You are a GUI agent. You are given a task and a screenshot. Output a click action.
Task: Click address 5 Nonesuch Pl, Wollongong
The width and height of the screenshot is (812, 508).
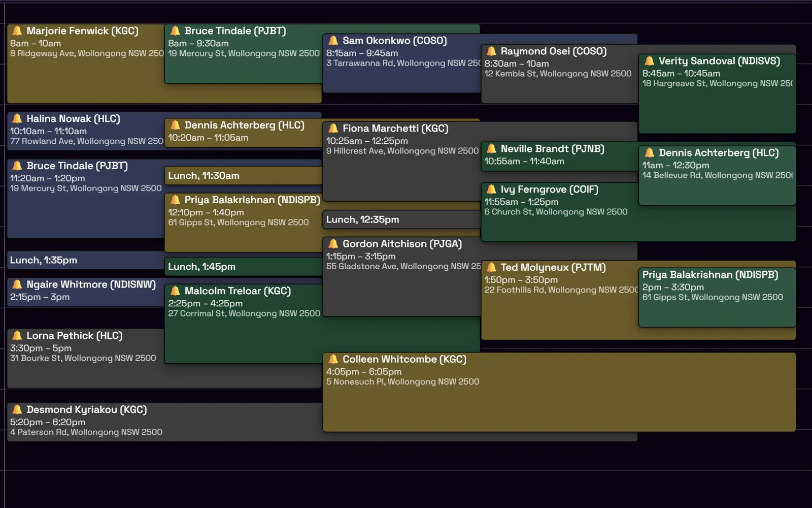click(x=402, y=382)
